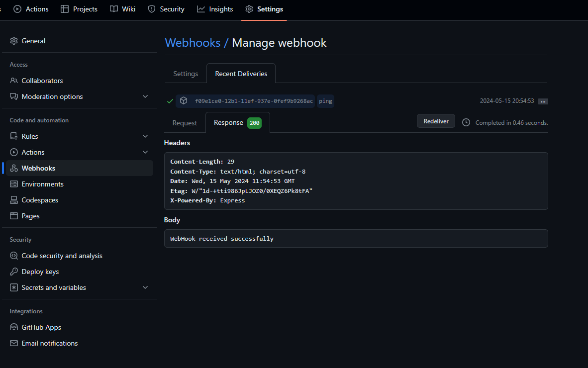
Task: Open the Insights menu in the top bar
Action: tap(215, 9)
